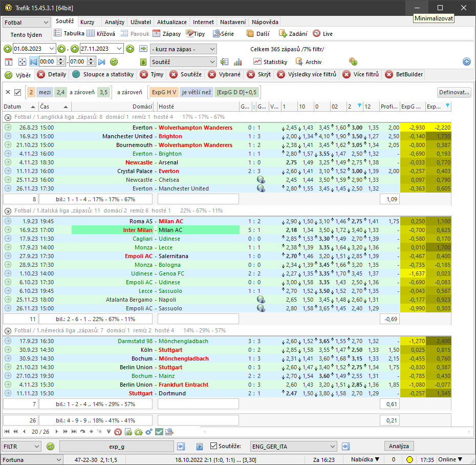
Task: Go to first record in navigator
Action: pyautogui.click(x=7, y=432)
